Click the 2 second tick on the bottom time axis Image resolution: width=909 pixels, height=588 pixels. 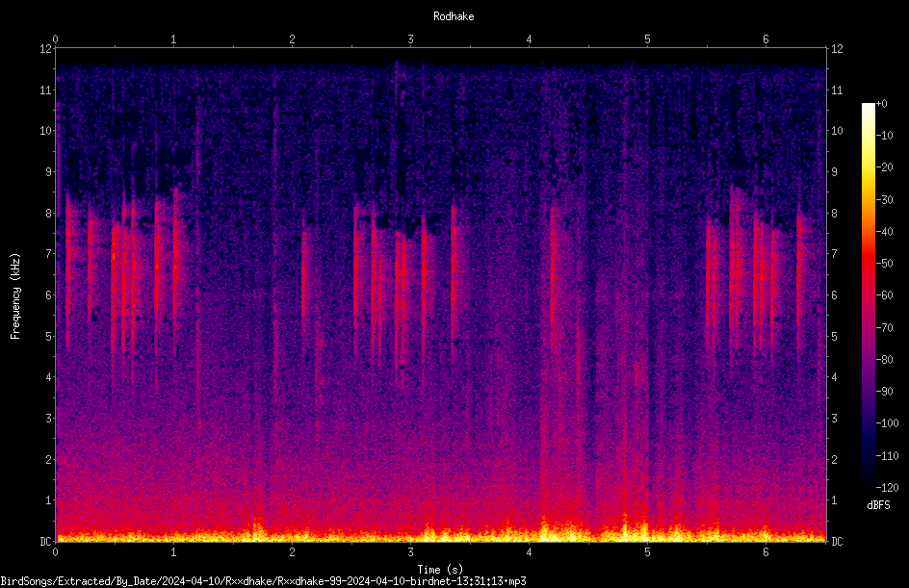tap(292, 552)
